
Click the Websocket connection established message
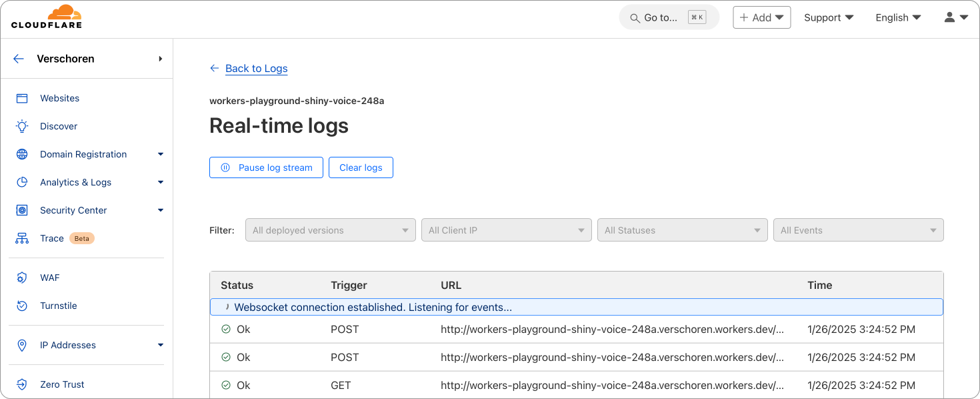pos(577,307)
